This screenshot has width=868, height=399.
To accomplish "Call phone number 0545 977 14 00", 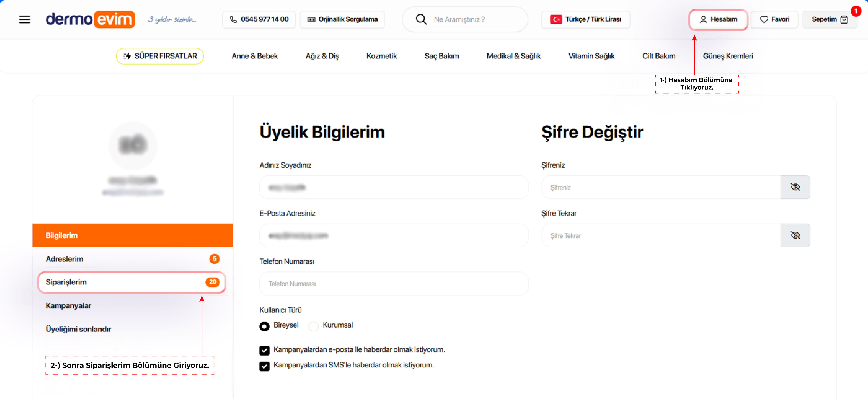I will [259, 19].
